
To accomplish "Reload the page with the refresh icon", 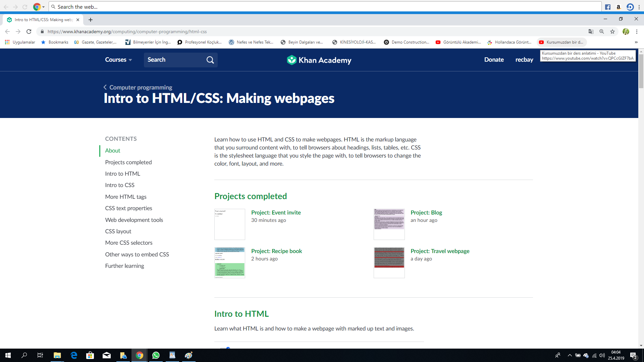I will point(29,32).
